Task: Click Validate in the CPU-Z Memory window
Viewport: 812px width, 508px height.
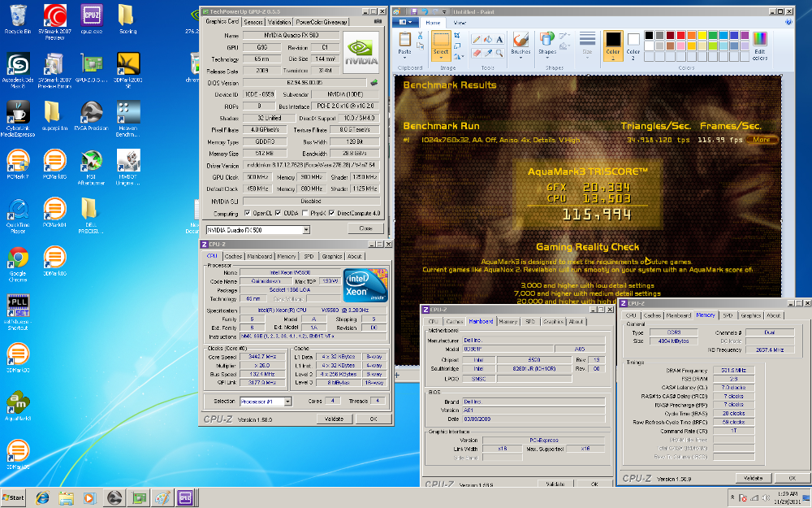Action: pyautogui.click(x=753, y=478)
